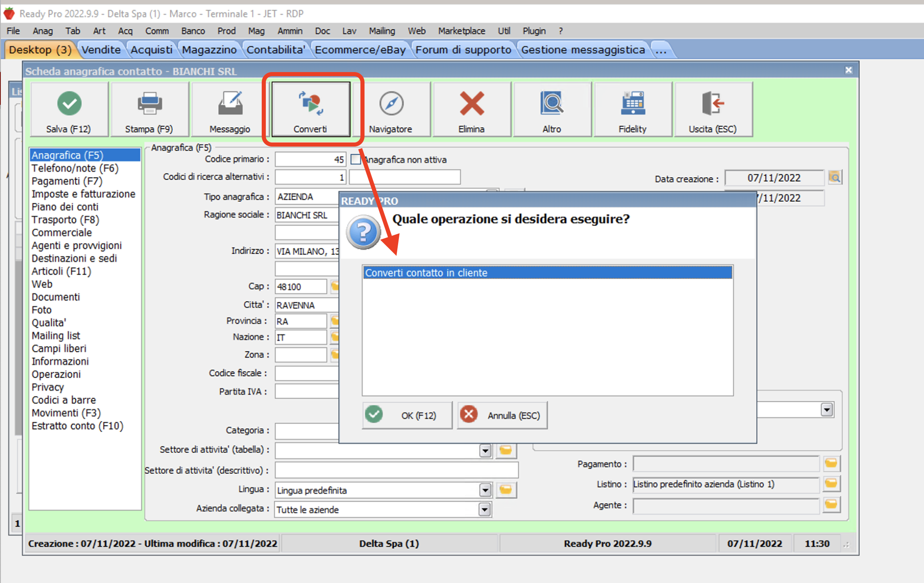Select Articoli (F11) in sidebar
The width and height of the screenshot is (924, 583).
tap(61, 271)
